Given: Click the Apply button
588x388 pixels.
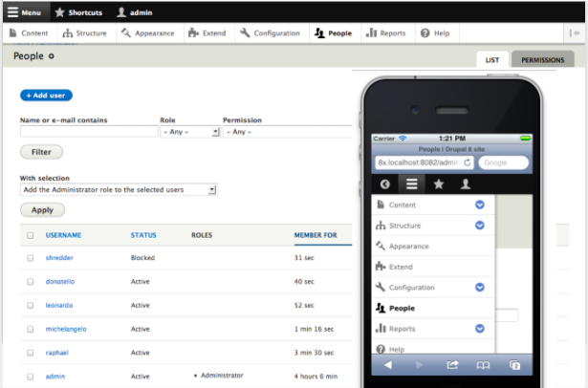Looking at the screenshot, I should pyautogui.click(x=42, y=210).
